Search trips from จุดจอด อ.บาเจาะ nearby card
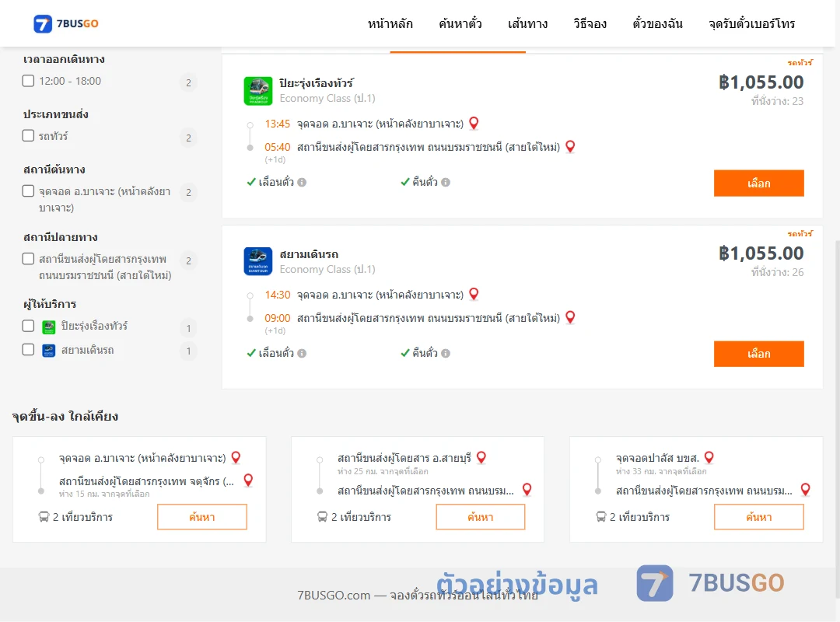The image size is (840, 622). click(202, 517)
